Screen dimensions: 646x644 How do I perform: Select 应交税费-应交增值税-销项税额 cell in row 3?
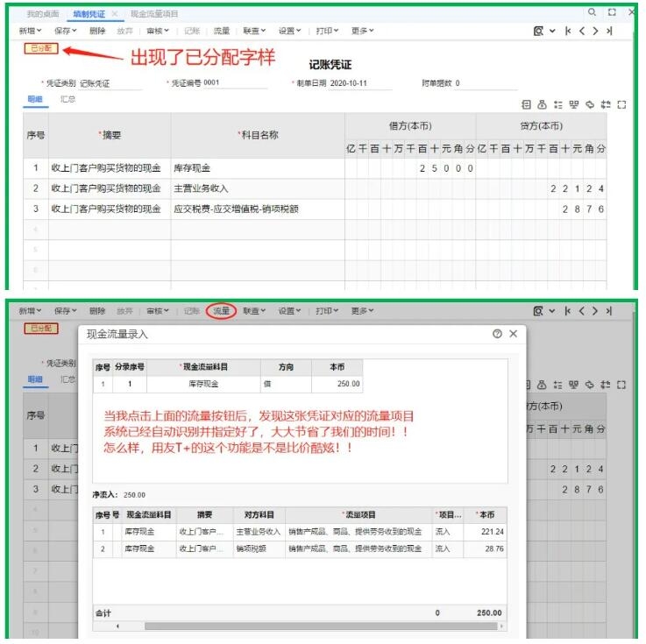(258, 209)
